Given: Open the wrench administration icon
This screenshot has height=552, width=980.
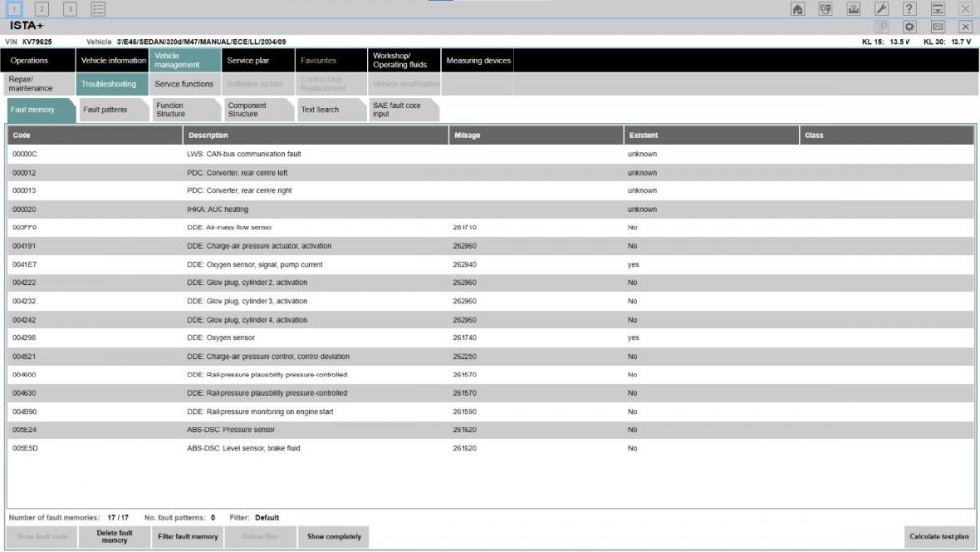Looking at the screenshot, I should (x=881, y=9).
